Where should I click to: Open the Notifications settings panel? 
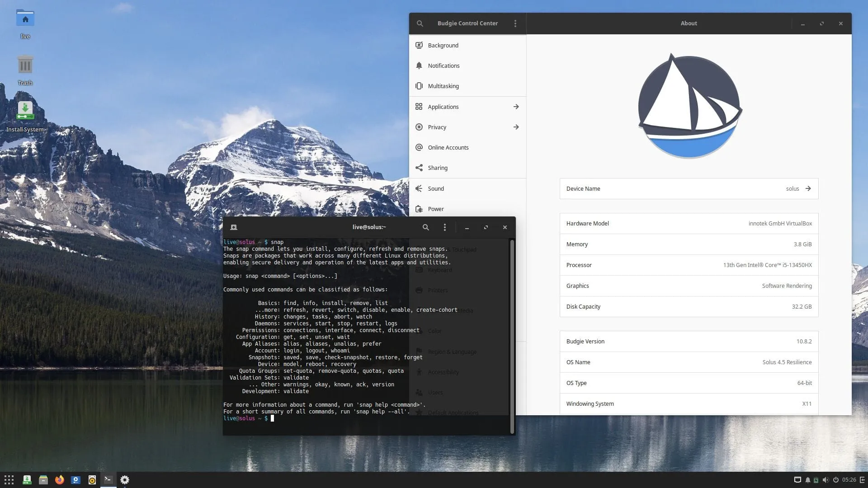point(467,66)
